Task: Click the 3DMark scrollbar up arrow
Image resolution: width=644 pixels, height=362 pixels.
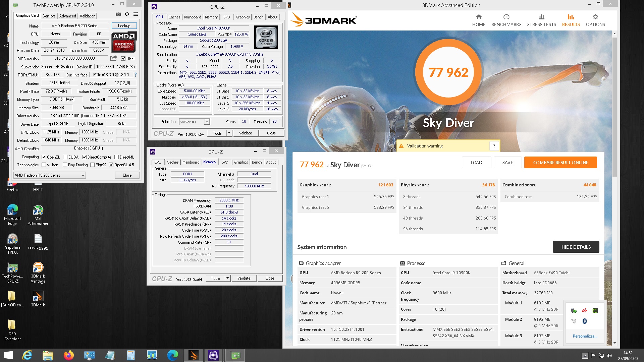Action: 614,34
